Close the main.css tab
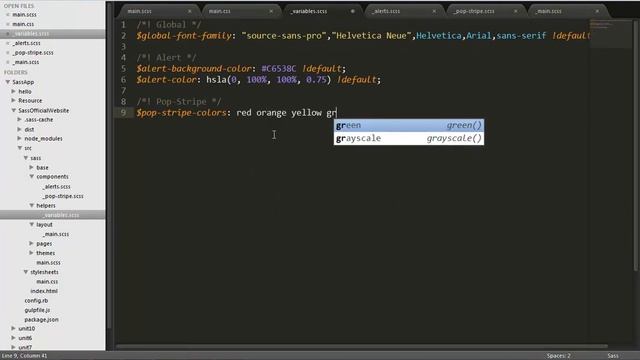Image resolution: width=640 pixels, height=360 pixels. 271,11
